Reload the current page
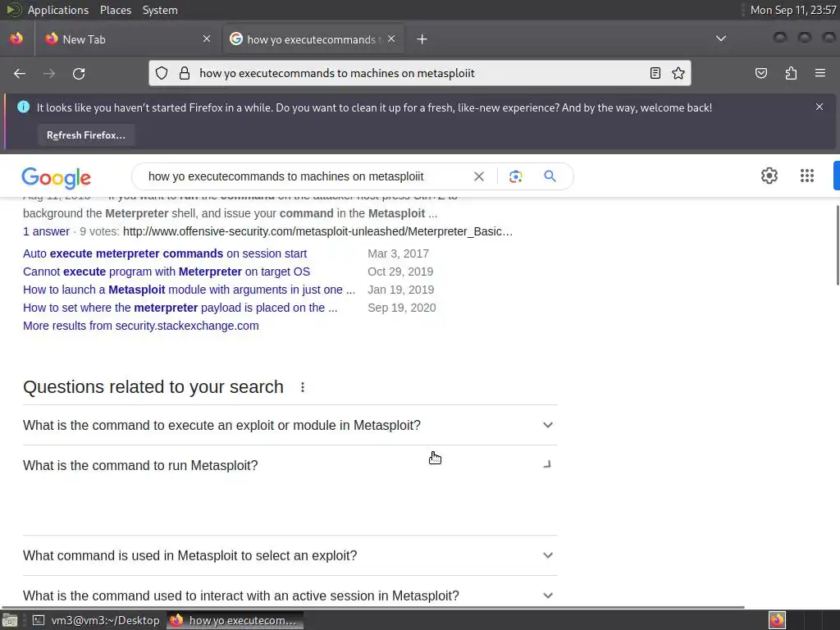 [x=79, y=73]
